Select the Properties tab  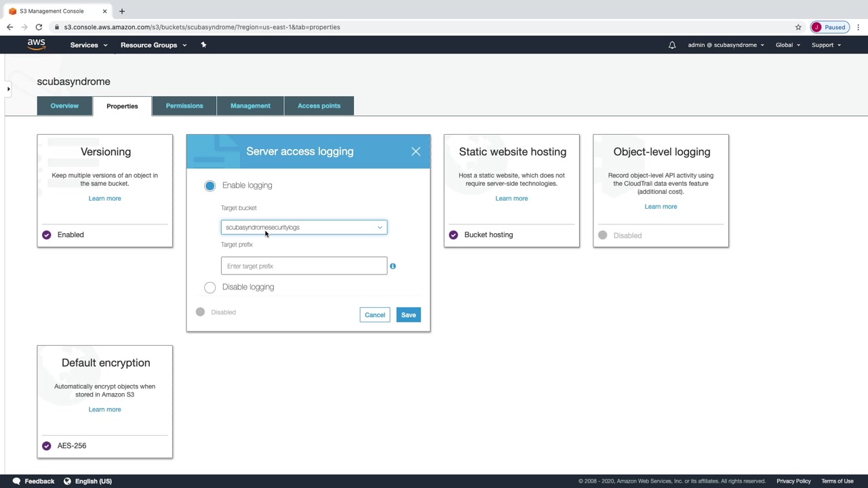[x=122, y=106]
